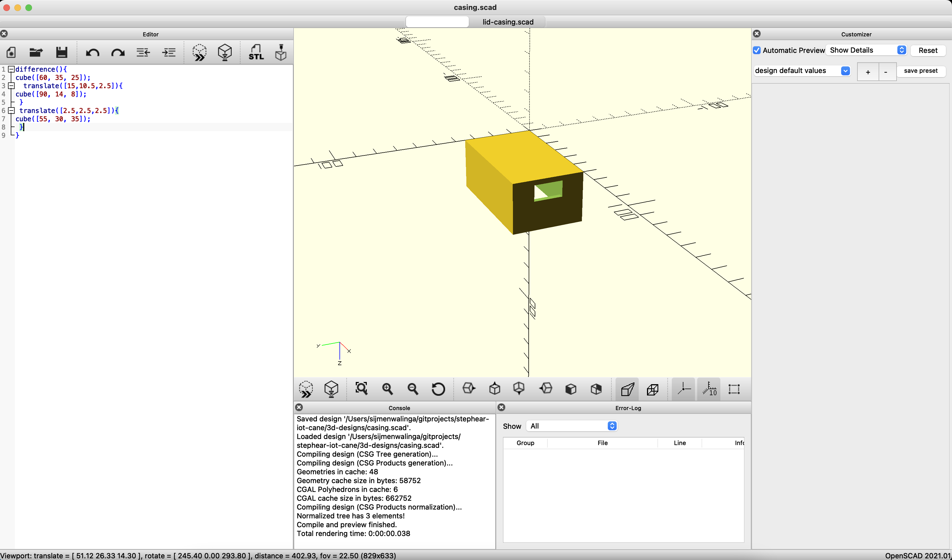Unindent the selected code
The image size is (952, 560).
[143, 52]
